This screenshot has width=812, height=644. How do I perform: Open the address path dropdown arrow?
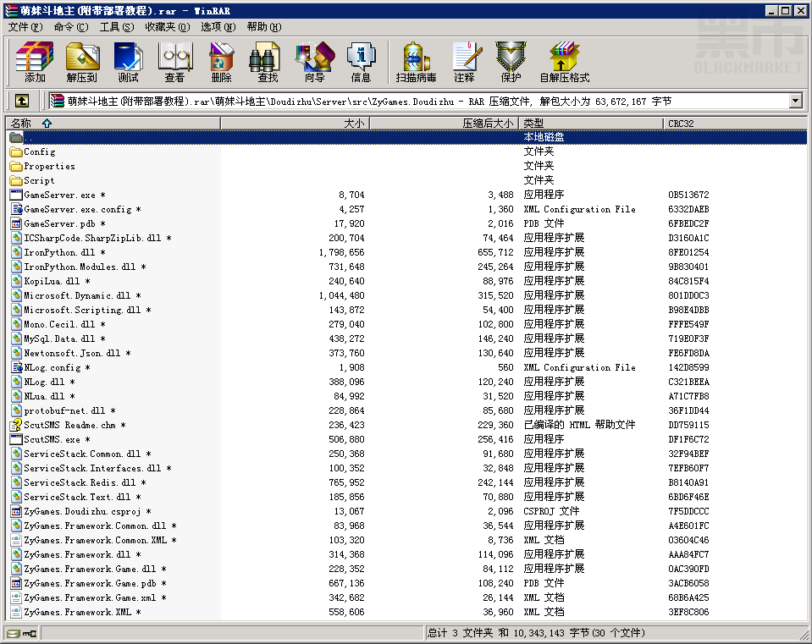[796, 101]
